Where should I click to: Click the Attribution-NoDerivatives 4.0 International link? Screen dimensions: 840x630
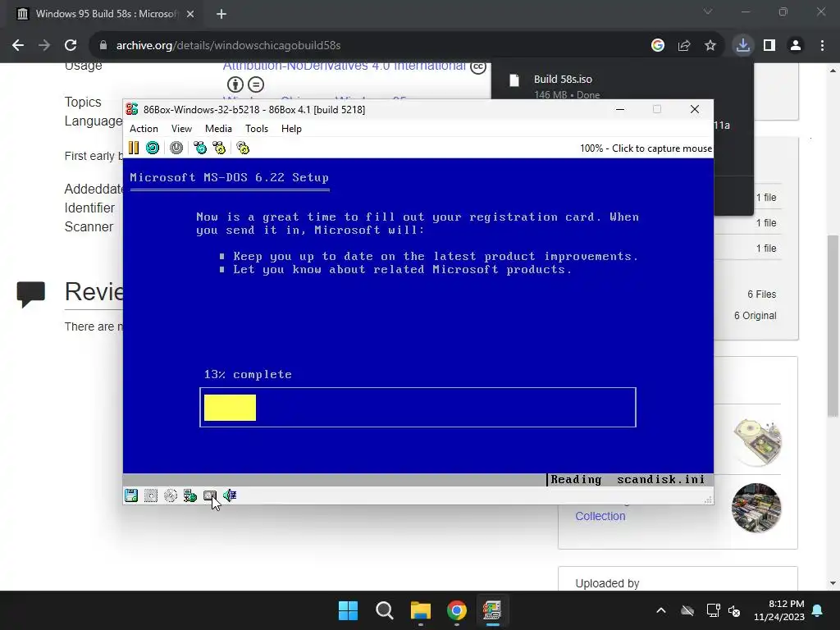pyautogui.click(x=345, y=66)
